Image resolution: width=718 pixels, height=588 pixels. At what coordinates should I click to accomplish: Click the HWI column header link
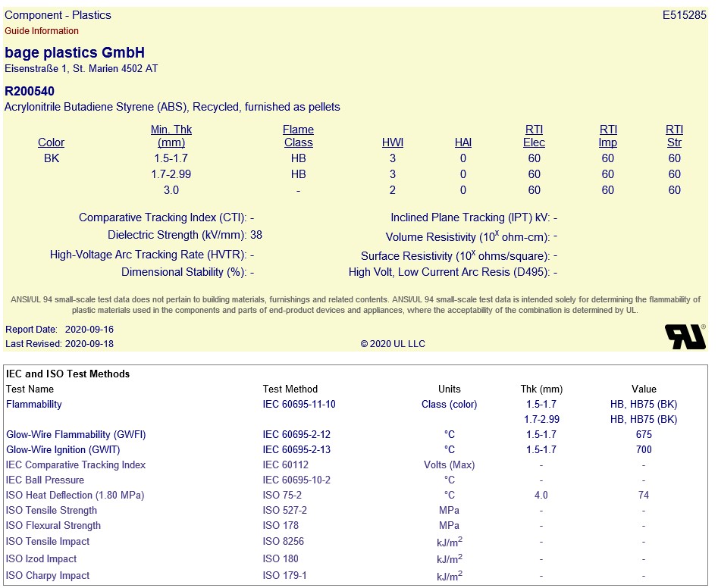pos(393,142)
